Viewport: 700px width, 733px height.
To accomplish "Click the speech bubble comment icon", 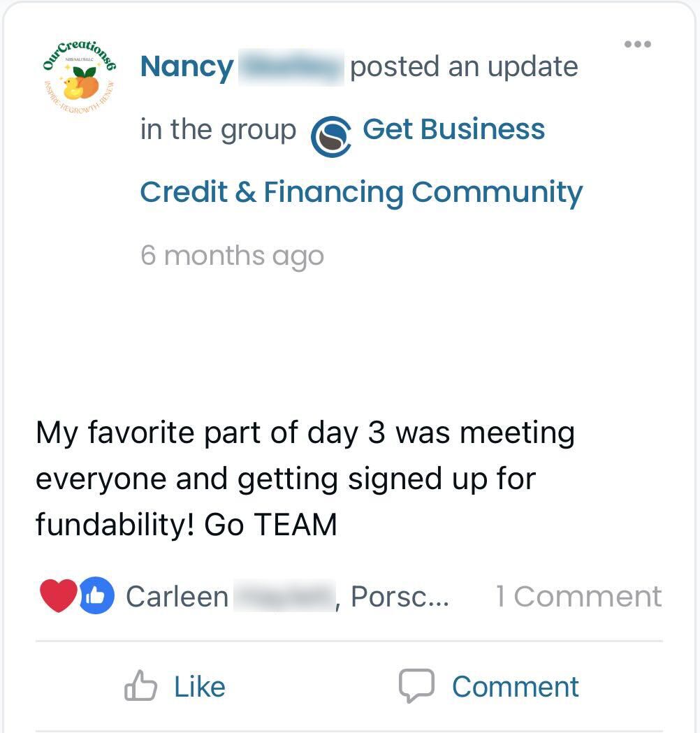I will [416, 686].
